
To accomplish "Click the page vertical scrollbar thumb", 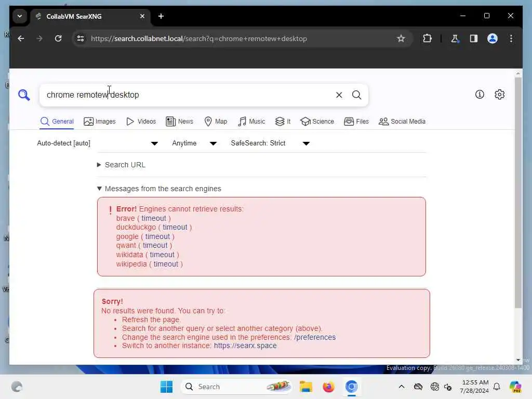I will (x=518, y=192).
